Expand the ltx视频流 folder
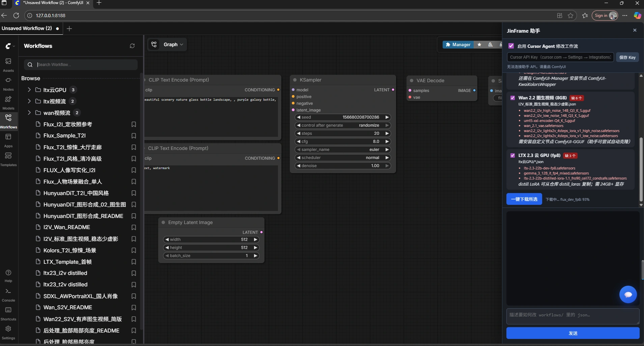The width and height of the screenshot is (644, 346). coord(29,101)
